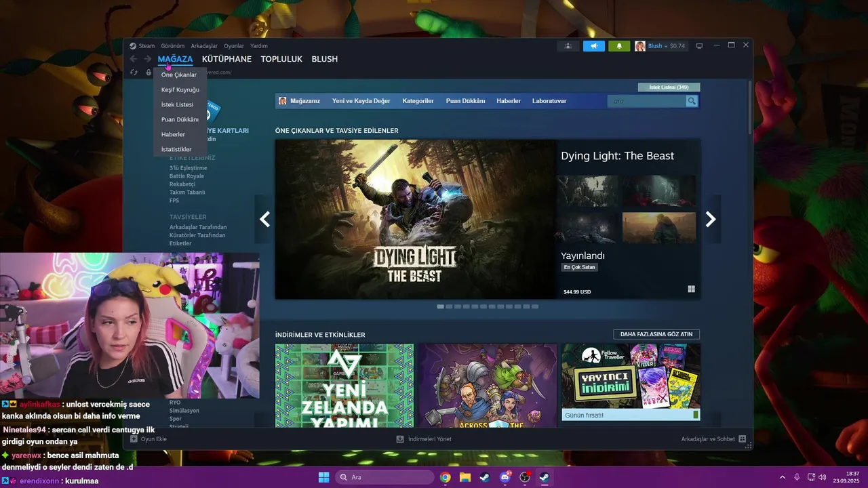The image size is (868, 488).
Task: Go to the next featured game arrow
Action: tap(711, 219)
